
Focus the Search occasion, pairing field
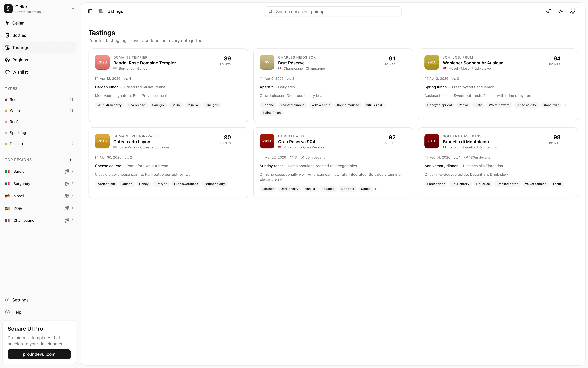pyautogui.click(x=333, y=11)
